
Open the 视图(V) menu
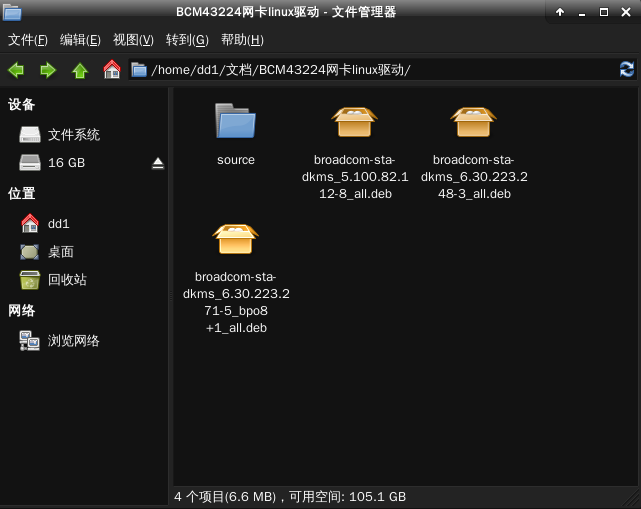[133, 40]
